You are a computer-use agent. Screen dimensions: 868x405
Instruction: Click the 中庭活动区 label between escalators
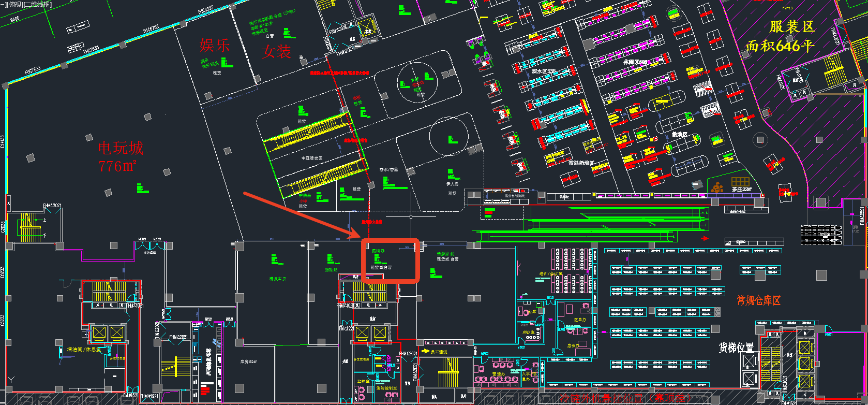[312, 158]
